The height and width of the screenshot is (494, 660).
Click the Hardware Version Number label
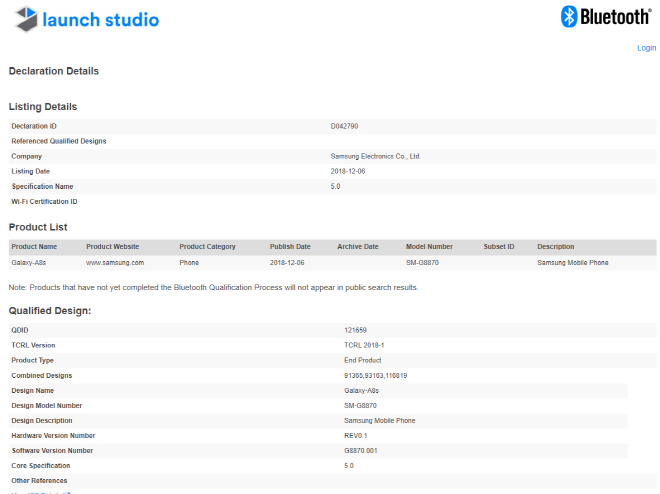[x=53, y=436]
